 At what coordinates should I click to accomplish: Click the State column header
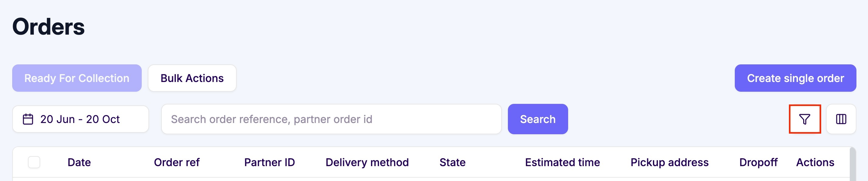453,162
